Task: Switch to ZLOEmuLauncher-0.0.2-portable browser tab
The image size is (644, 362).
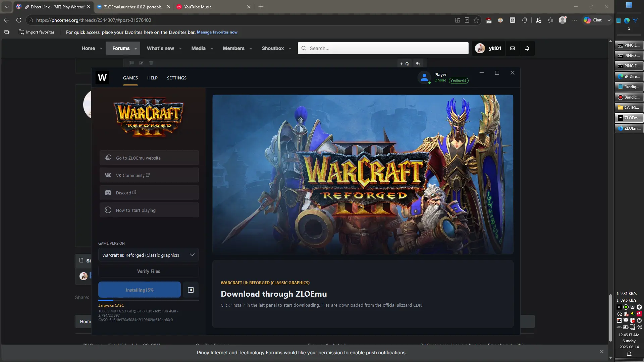Action: 133,7
